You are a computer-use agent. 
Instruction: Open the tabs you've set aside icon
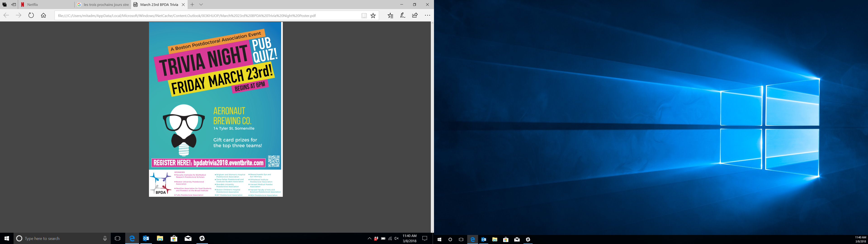[x=5, y=5]
